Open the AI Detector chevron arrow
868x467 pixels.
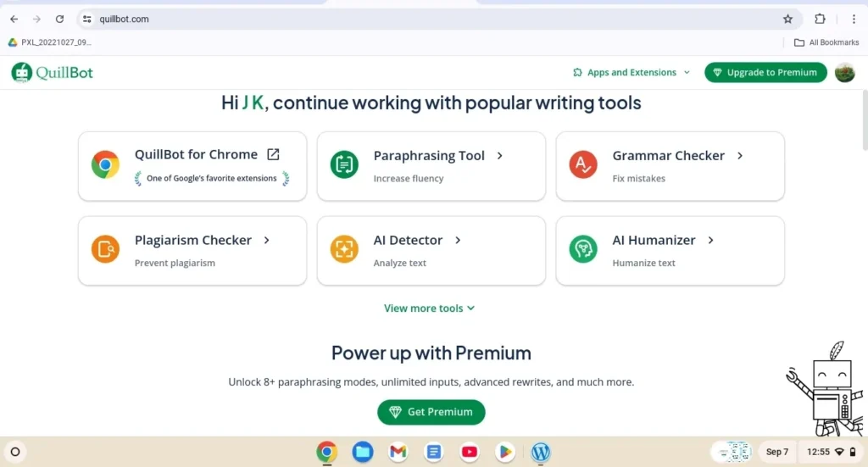(x=458, y=240)
